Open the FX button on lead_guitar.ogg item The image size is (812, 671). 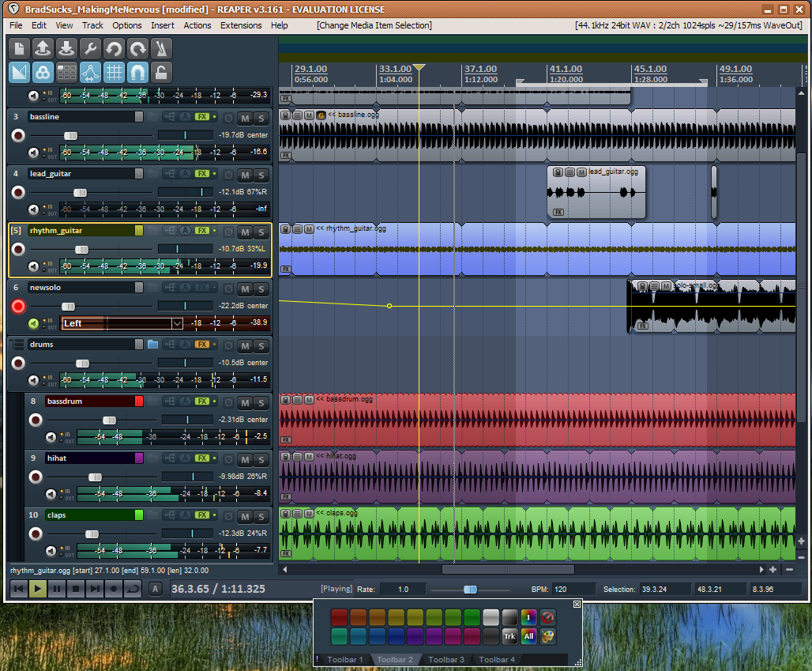pyautogui.click(x=558, y=212)
